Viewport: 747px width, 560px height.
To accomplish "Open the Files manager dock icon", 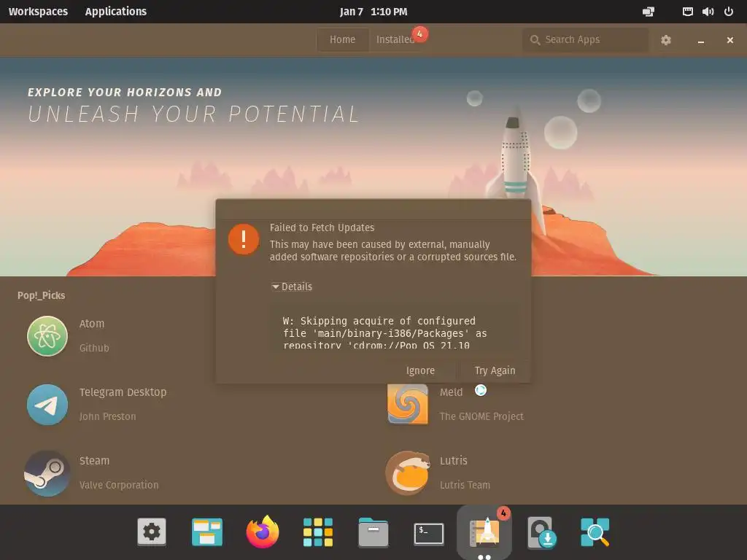I will click(x=373, y=532).
